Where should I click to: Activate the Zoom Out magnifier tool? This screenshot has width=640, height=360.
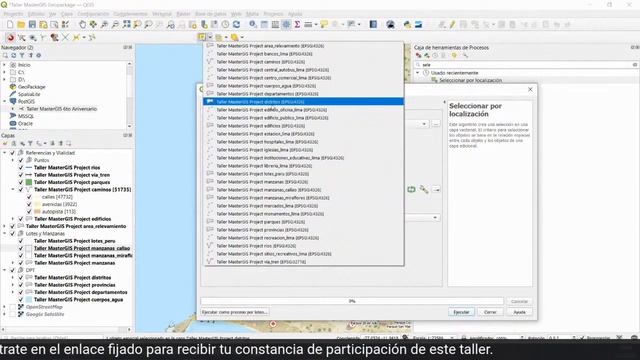[115, 24]
